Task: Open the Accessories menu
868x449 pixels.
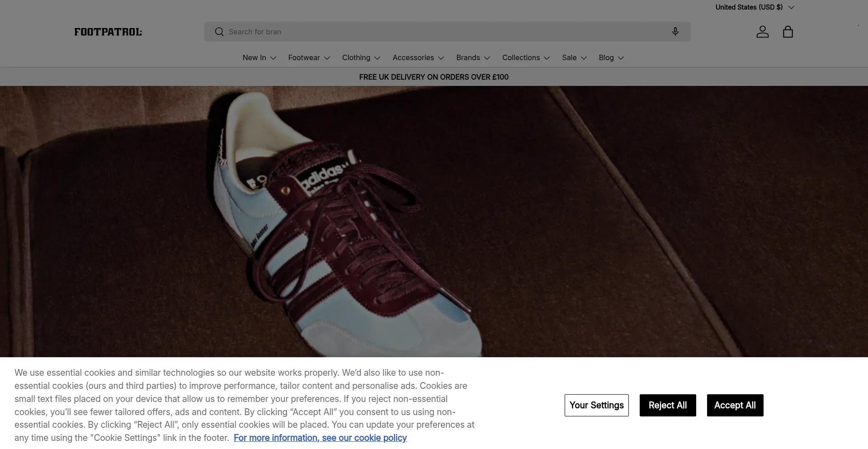Action: click(x=418, y=58)
